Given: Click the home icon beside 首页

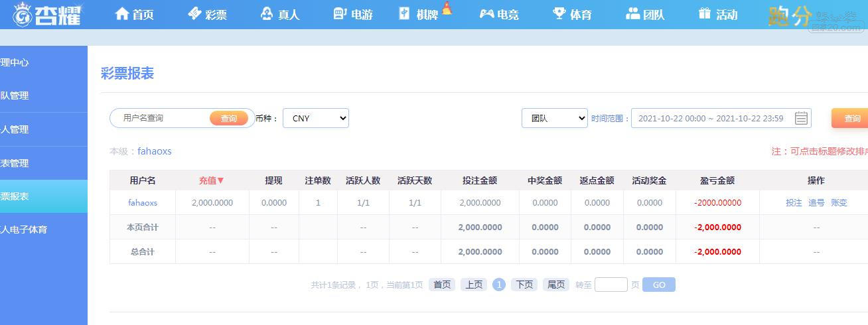Looking at the screenshot, I should (121, 13).
